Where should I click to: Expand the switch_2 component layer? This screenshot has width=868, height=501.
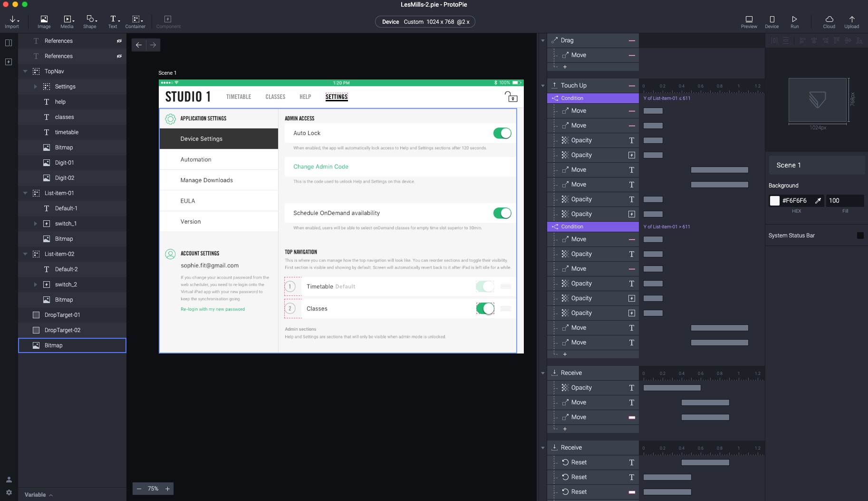pos(35,285)
